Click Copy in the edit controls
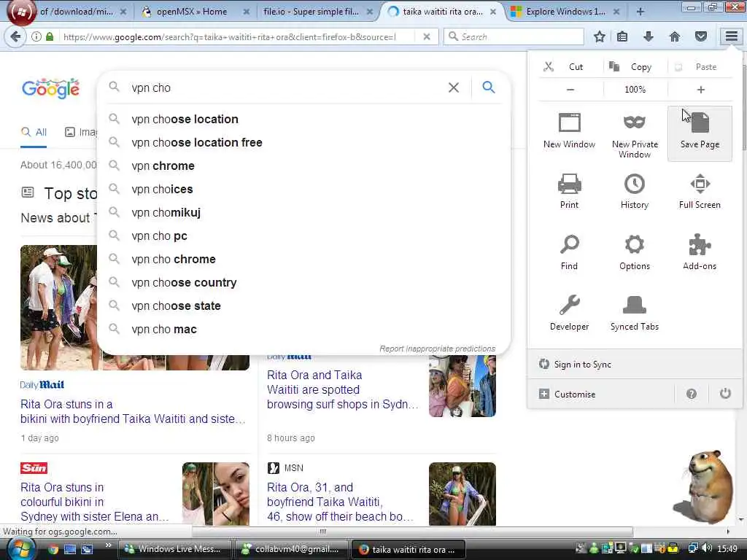Screen dimensions: 747x560 [635, 66]
